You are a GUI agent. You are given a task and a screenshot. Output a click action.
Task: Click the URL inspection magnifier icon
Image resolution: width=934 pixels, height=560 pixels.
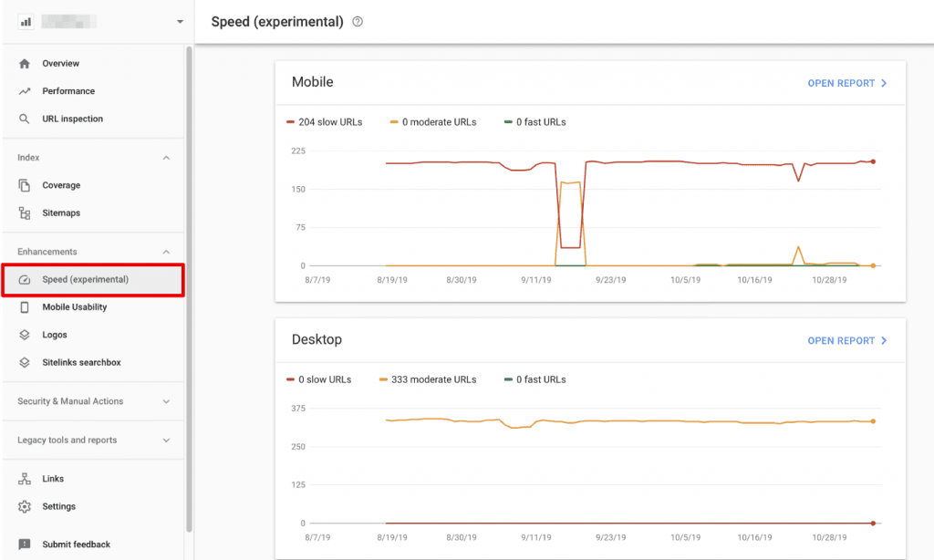pyautogui.click(x=26, y=119)
